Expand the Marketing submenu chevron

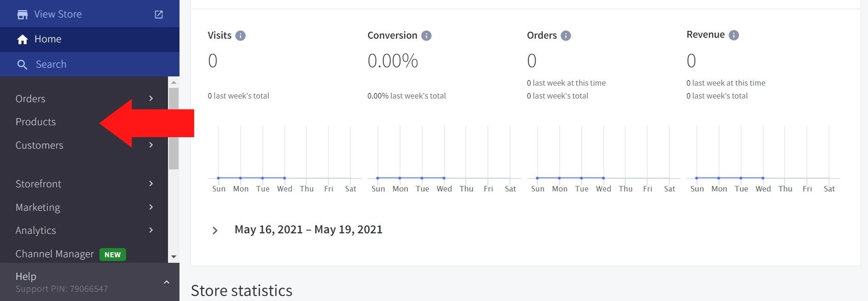[151, 207]
